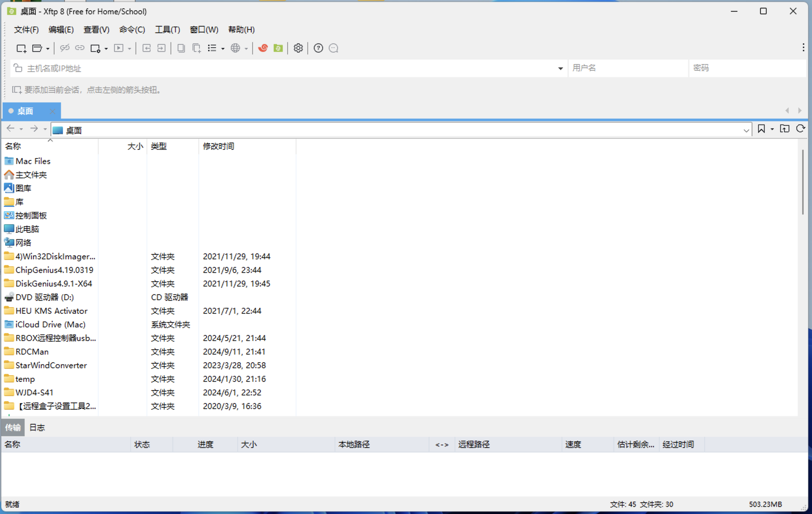Click the file list vertical scrollbar
812x514 pixels.
click(x=803, y=182)
